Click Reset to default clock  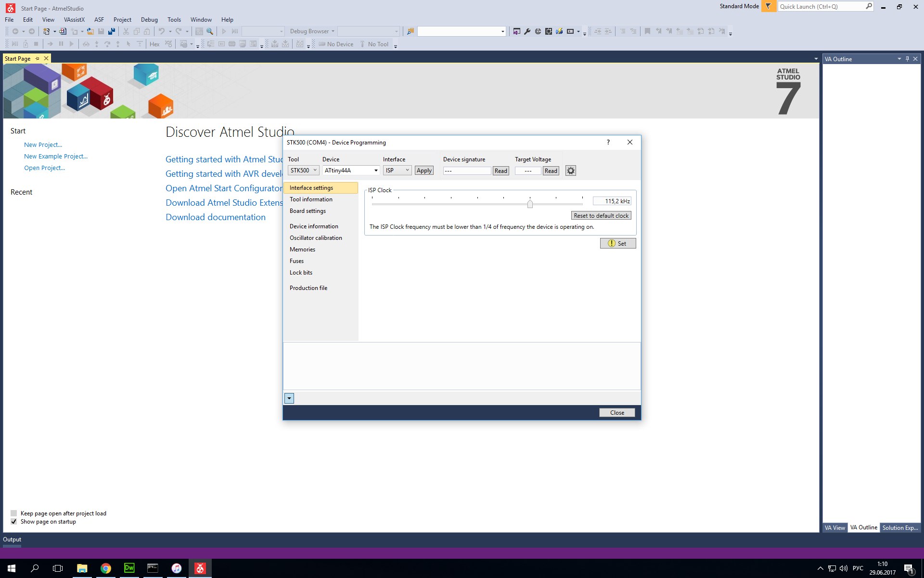601,215
